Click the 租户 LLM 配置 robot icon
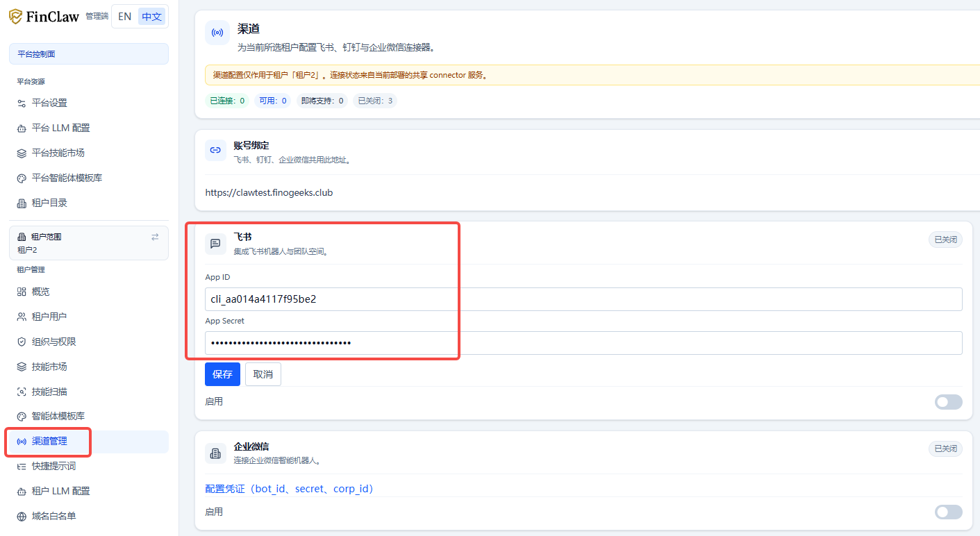 pos(22,491)
